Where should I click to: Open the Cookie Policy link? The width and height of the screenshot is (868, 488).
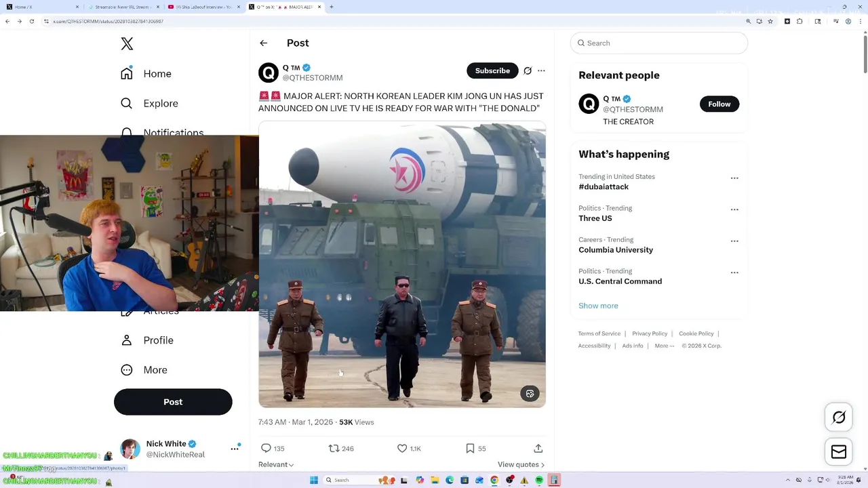click(696, 333)
